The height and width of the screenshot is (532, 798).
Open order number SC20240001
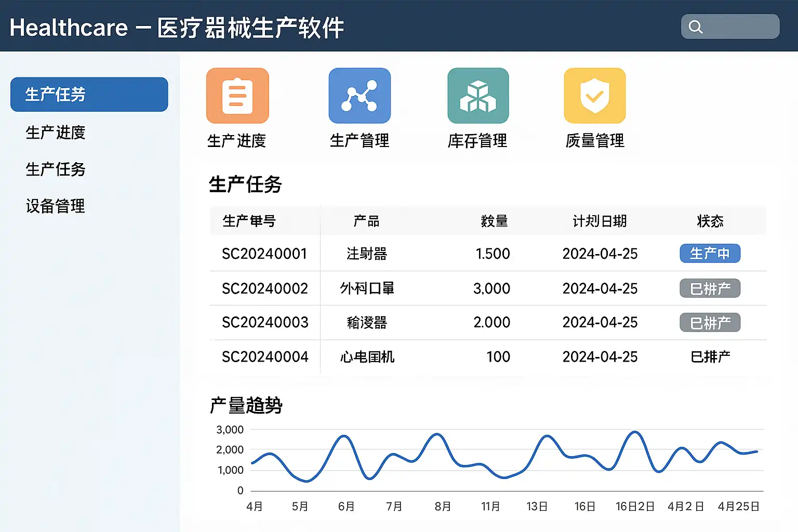click(x=264, y=254)
